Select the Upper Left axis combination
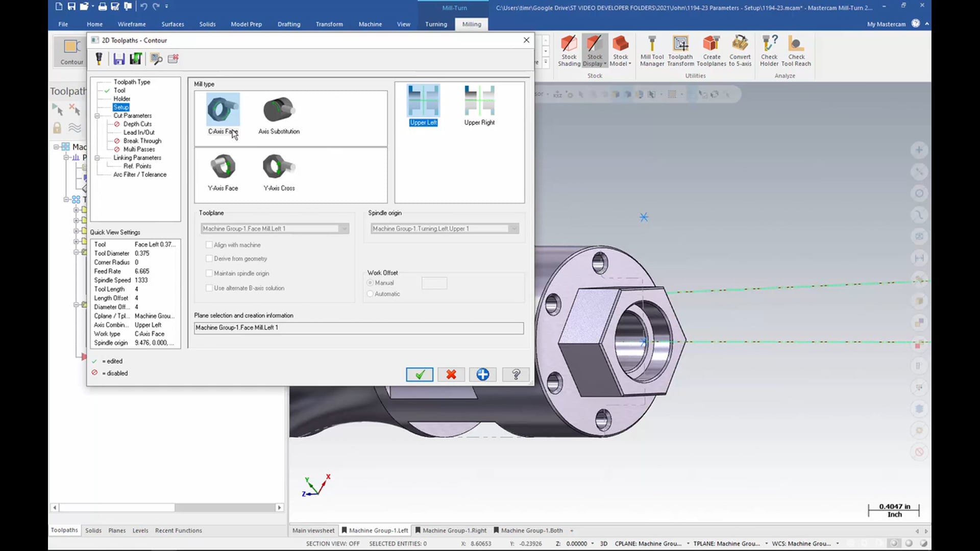This screenshot has height=551, width=980. pyautogui.click(x=423, y=105)
